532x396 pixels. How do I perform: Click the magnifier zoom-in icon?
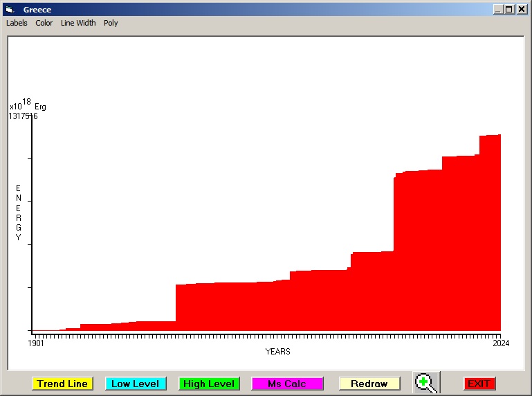(x=426, y=383)
